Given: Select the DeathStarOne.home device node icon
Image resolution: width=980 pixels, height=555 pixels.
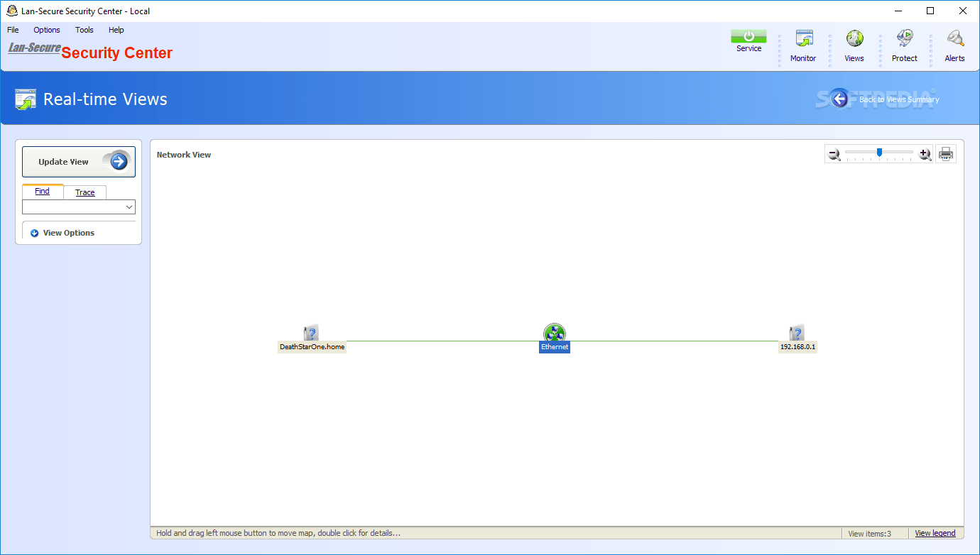Looking at the screenshot, I should pyautogui.click(x=311, y=333).
